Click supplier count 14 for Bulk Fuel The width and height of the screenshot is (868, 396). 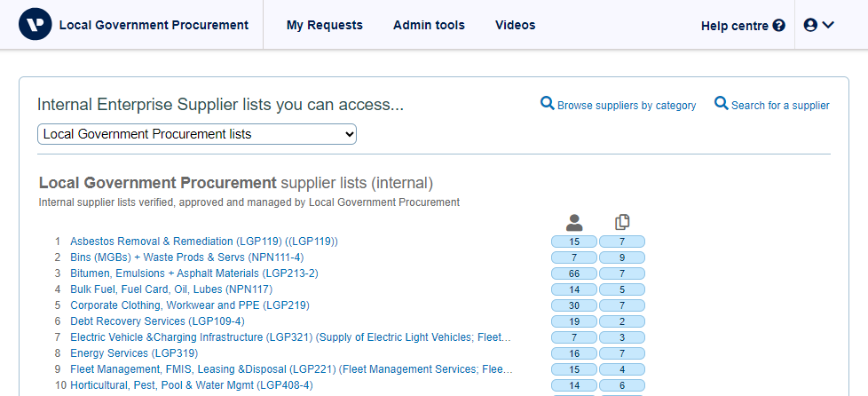pos(574,289)
